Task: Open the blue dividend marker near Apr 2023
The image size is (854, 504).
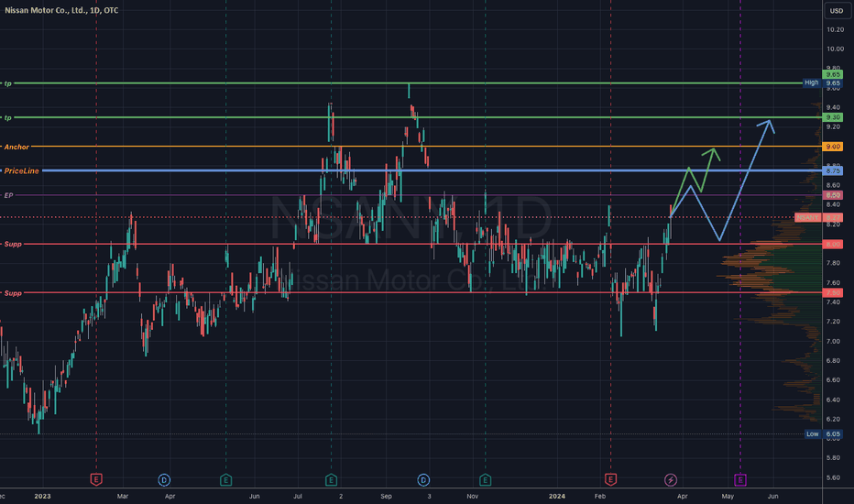Action: pos(164,479)
